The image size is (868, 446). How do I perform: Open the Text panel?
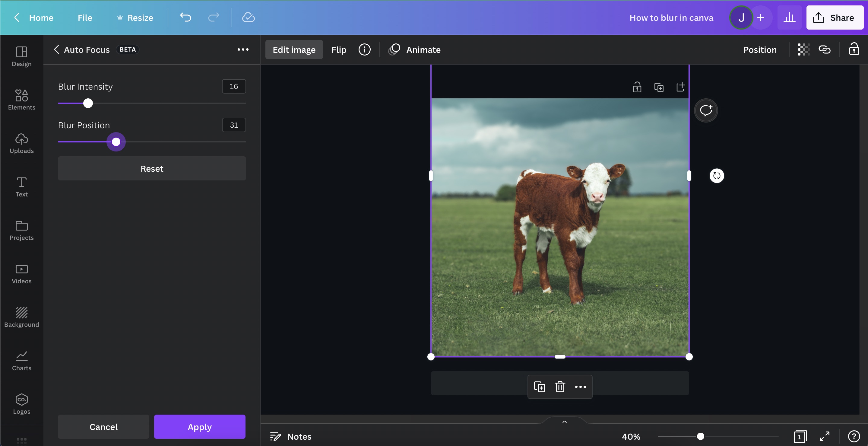[21, 186]
